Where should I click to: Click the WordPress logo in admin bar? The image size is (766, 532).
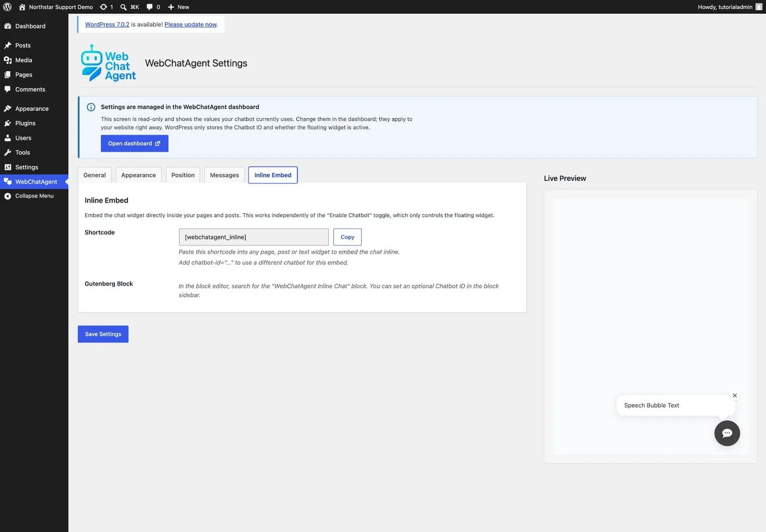(7, 7)
